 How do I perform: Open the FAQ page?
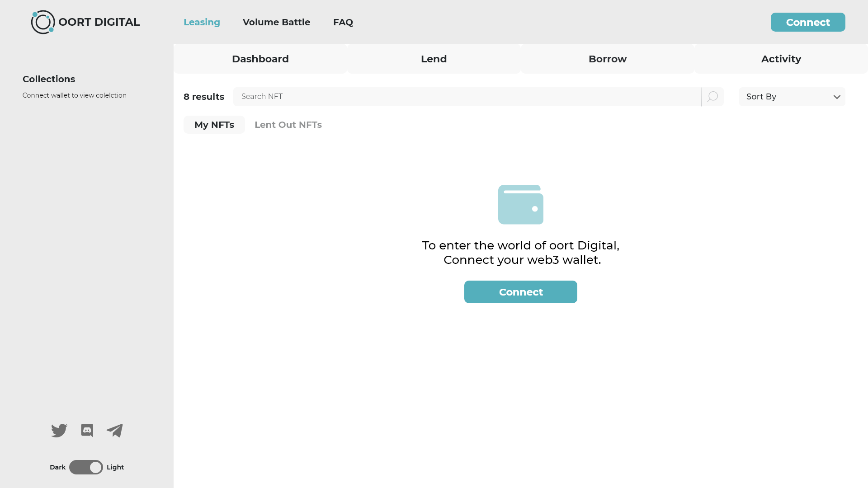(x=343, y=22)
